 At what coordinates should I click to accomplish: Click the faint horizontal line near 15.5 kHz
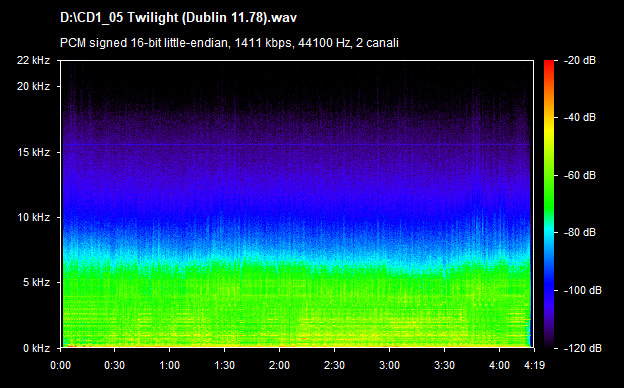click(296, 144)
